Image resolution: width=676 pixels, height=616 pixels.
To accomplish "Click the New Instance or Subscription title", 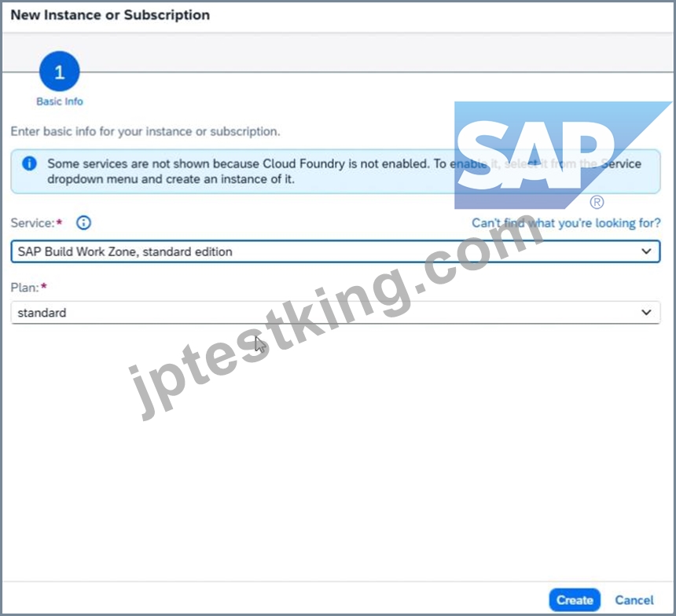I will pyautogui.click(x=110, y=15).
